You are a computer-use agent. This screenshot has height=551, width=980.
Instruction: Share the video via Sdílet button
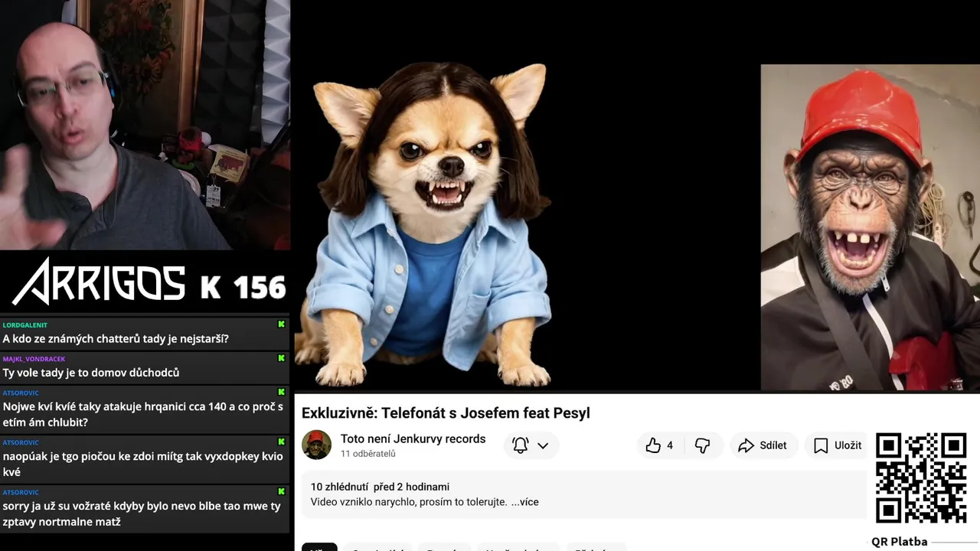[x=763, y=445]
